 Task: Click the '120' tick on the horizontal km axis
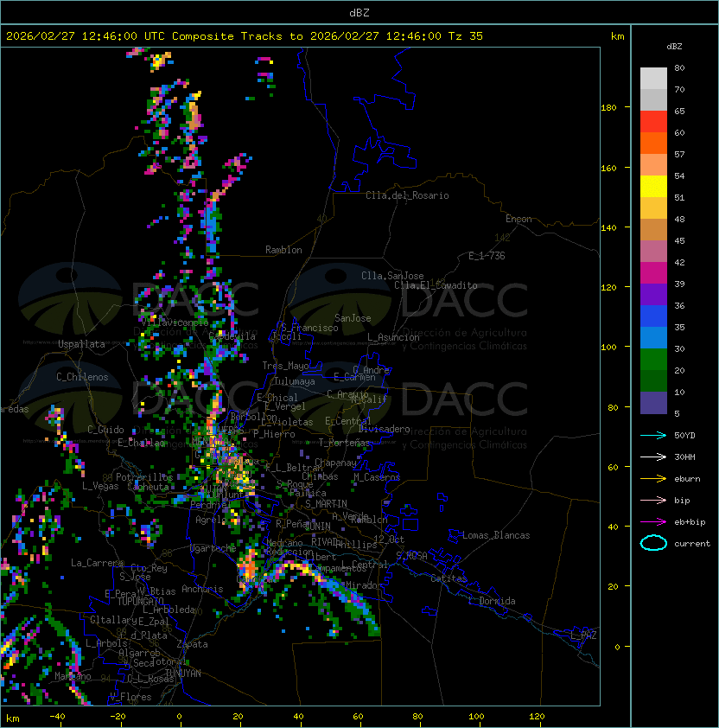coord(537,717)
